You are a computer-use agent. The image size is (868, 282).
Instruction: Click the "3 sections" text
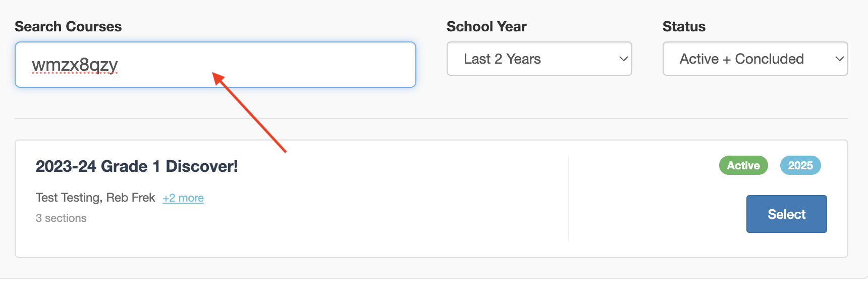click(x=61, y=218)
